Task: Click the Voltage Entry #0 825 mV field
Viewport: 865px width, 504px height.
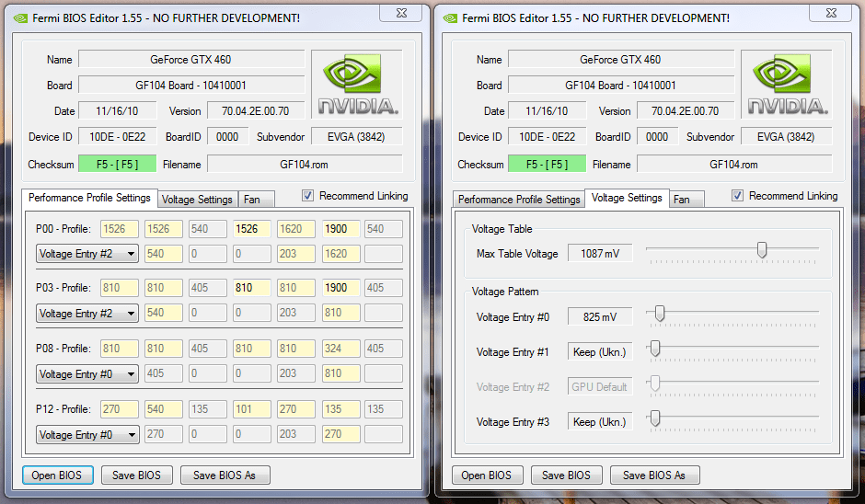Action: (x=600, y=317)
